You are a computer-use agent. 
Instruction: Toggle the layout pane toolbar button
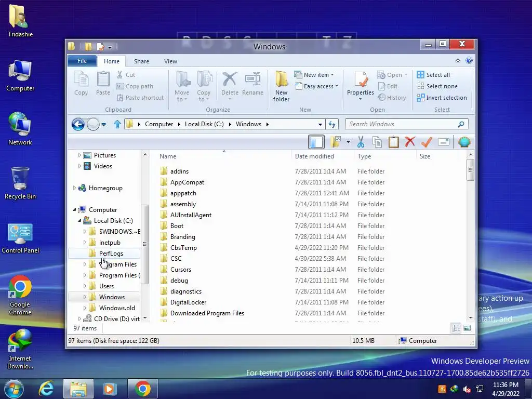316,142
